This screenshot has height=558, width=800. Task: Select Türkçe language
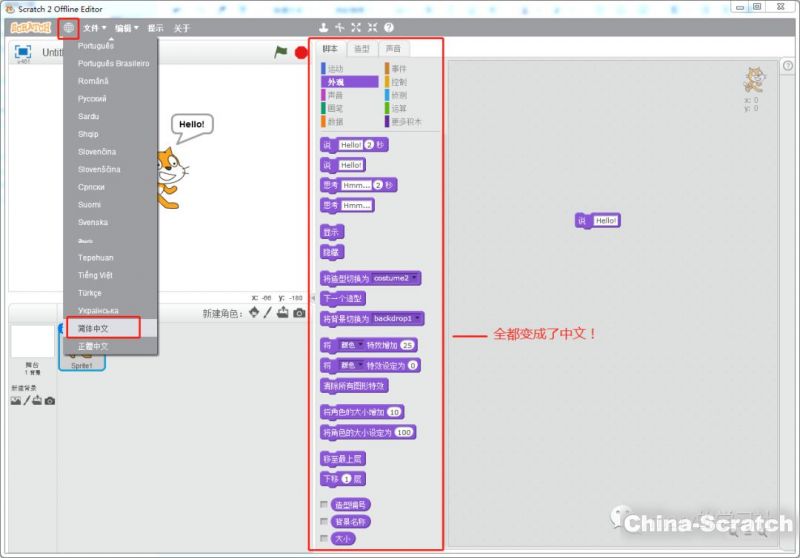(x=110, y=293)
